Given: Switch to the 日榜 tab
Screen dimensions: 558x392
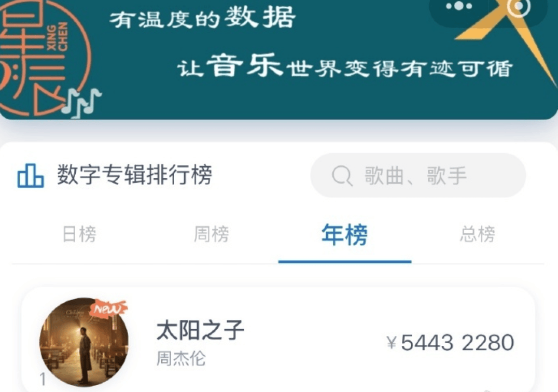Looking at the screenshot, I should click(79, 234).
